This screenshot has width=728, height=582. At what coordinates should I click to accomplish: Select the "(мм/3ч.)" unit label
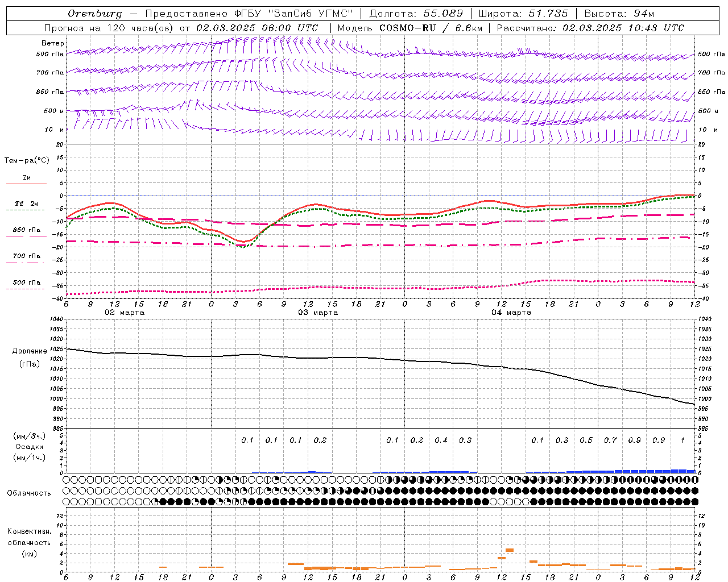point(30,436)
